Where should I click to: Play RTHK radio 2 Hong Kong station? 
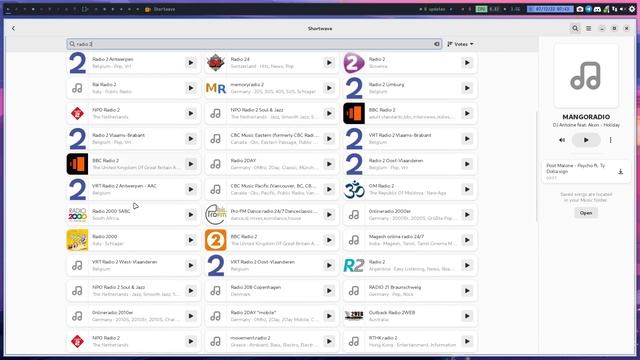coord(467,341)
